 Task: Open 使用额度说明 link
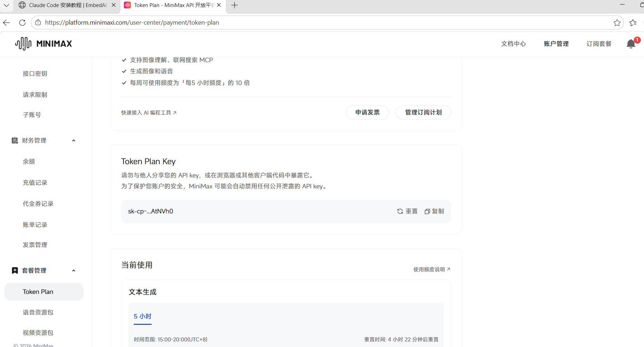432,269
